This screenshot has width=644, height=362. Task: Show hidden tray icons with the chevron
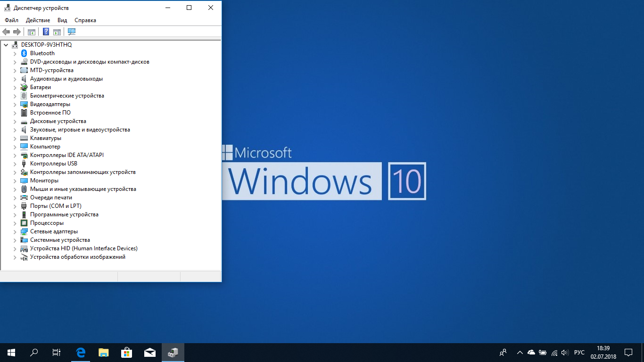520,353
